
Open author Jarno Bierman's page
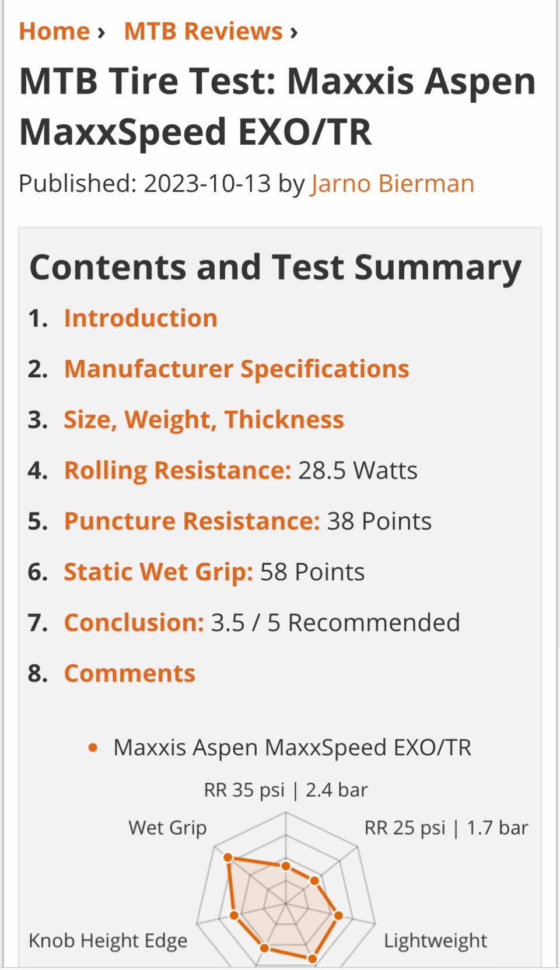click(x=392, y=184)
